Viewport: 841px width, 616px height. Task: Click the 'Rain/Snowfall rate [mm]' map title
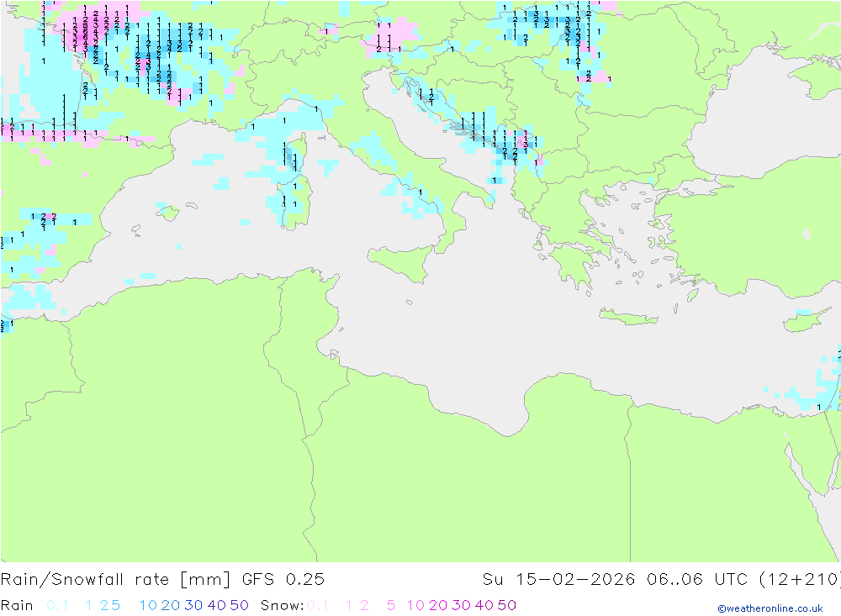coord(115,580)
